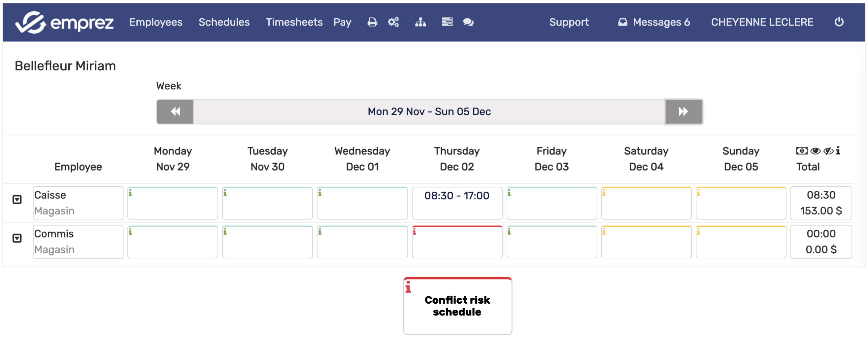Viewport: 868px width, 339px height.
Task: Click the money bill icon above Total
Action: 802,151
